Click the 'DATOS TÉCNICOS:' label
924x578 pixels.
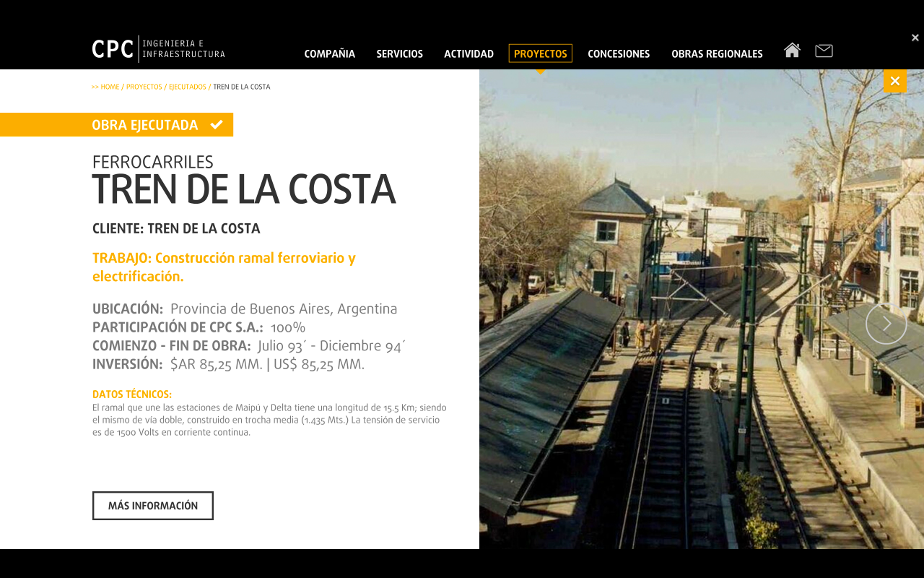[132, 394]
